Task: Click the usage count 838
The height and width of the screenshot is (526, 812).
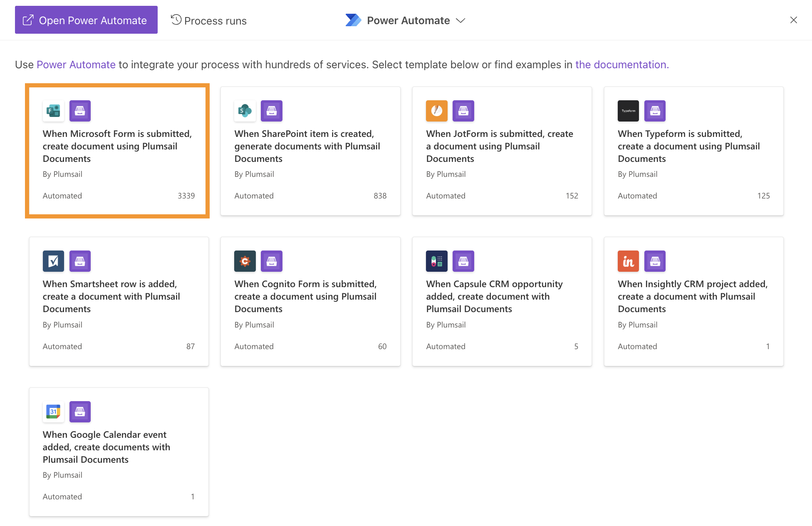Action: pos(380,196)
